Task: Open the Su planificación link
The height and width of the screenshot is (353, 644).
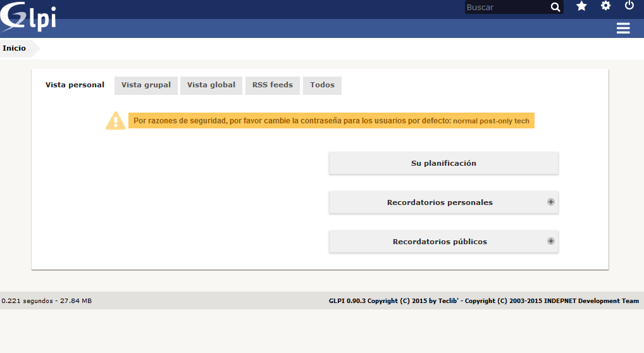Action: click(443, 163)
